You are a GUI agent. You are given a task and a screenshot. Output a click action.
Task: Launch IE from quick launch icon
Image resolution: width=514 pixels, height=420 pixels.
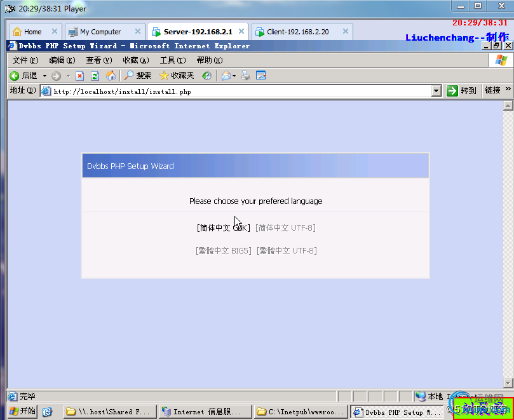click(47, 412)
